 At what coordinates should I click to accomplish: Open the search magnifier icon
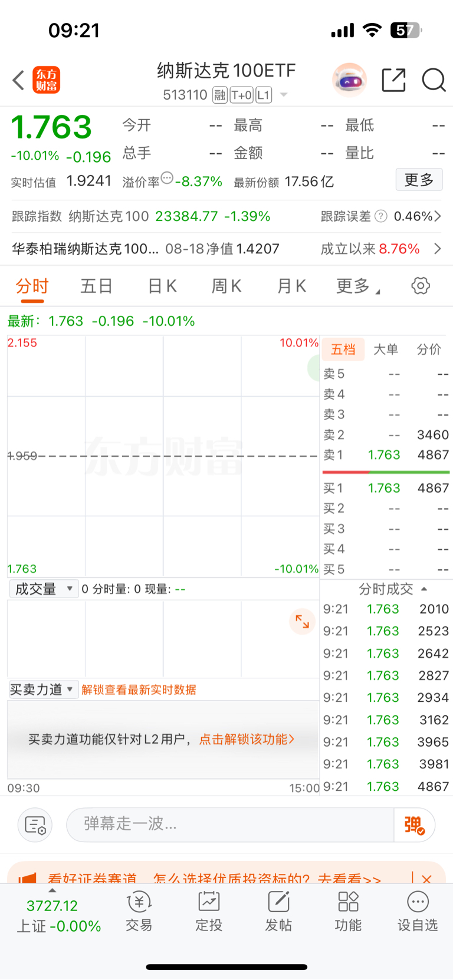(434, 80)
